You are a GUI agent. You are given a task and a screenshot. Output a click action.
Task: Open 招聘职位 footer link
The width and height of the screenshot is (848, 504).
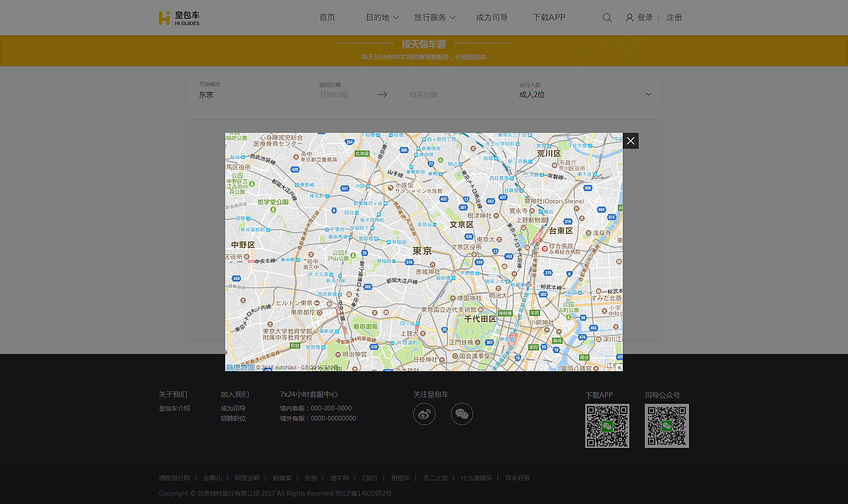coord(233,419)
